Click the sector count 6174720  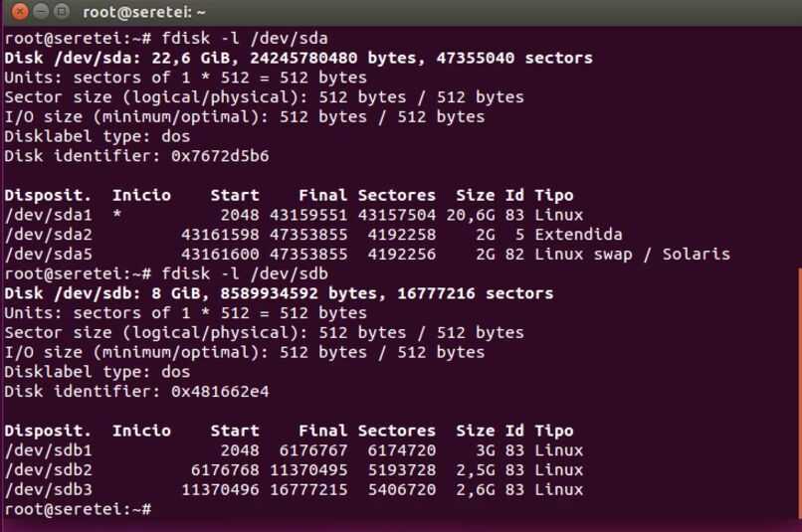tap(402, 450)
